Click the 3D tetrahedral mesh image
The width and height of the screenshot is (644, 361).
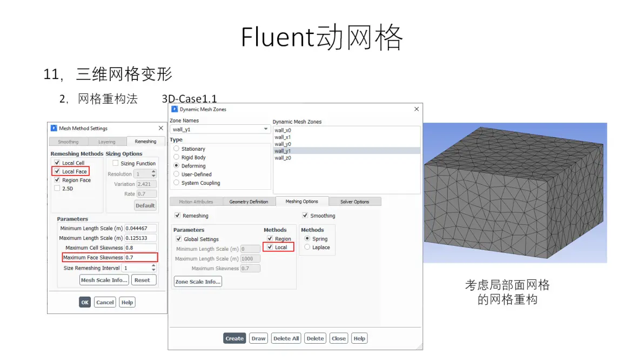pos(515,192)
